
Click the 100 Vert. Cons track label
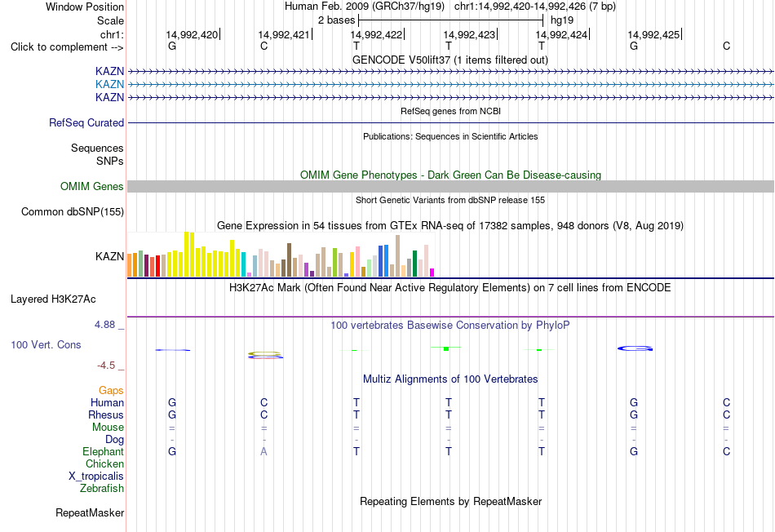(x=46, y=344)
